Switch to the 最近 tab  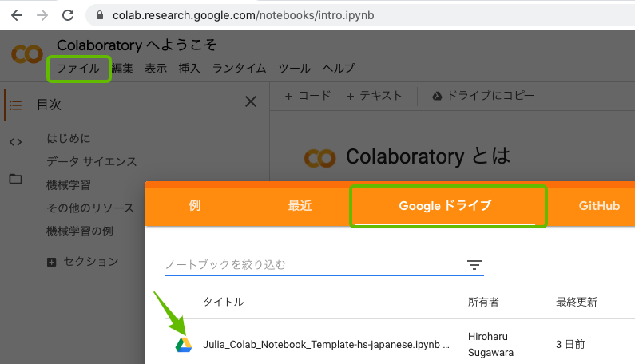[x=300, y=206]
